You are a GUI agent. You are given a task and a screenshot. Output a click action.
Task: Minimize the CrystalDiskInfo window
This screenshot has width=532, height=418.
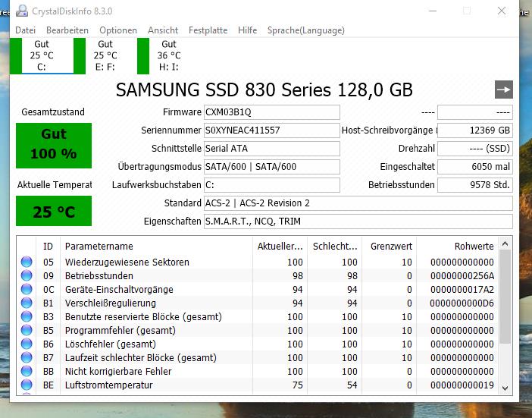pos(432,11)
